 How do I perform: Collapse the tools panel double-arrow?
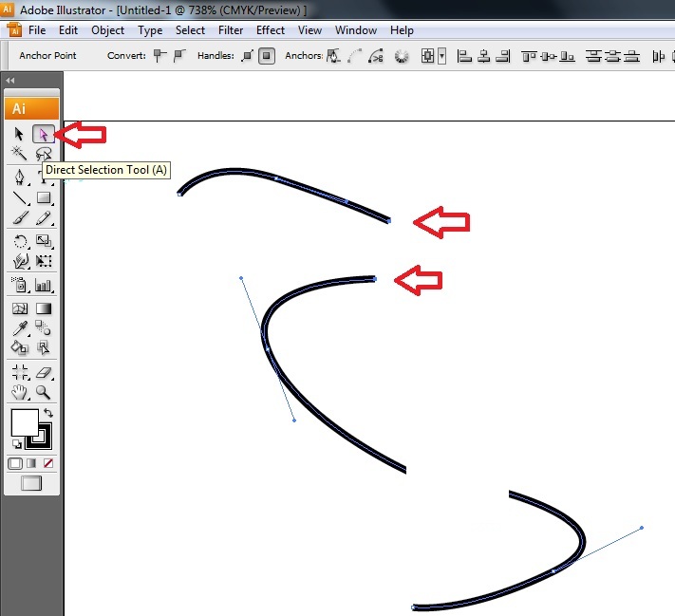click(x=9, y=80)
